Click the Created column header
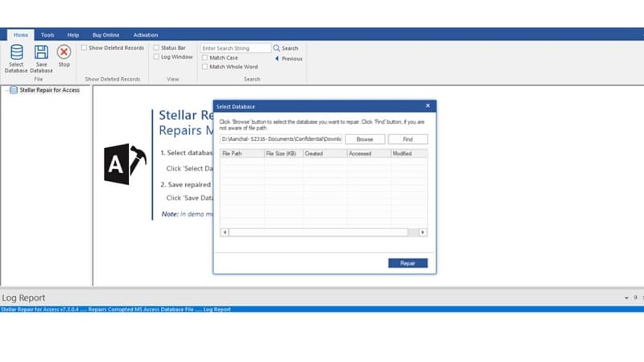644x362 pixels. tap(325, 154)
